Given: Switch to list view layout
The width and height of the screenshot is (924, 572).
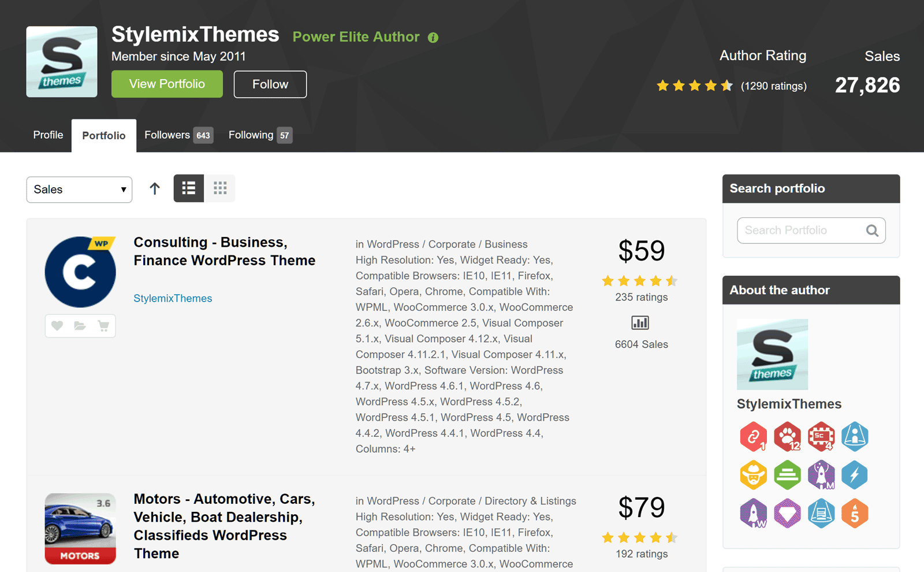Looking at the screenshot, I should 189,188.
